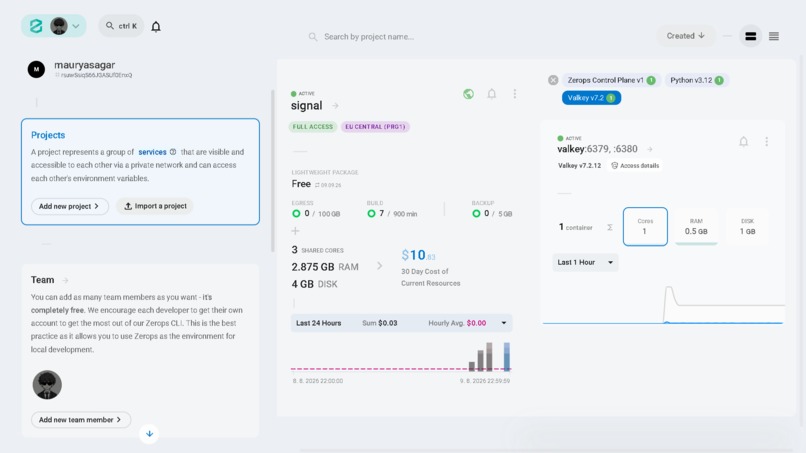Click the user avatar in top bar

tap(59, 26)
